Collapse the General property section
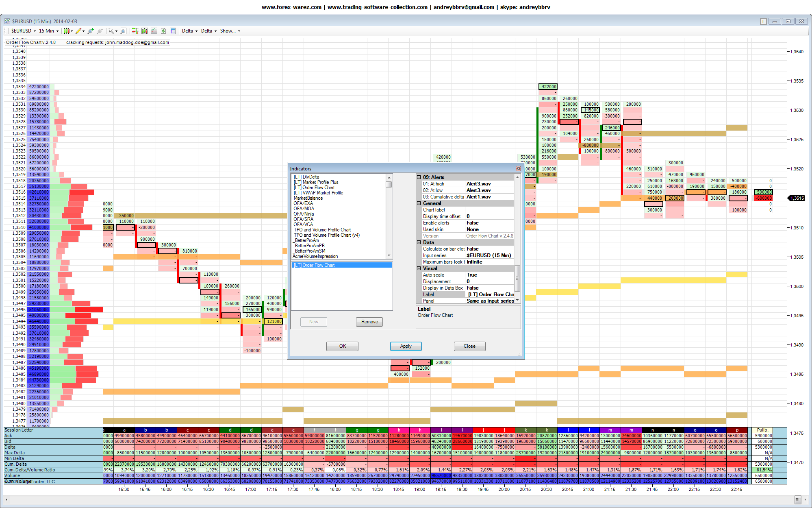 419,203
